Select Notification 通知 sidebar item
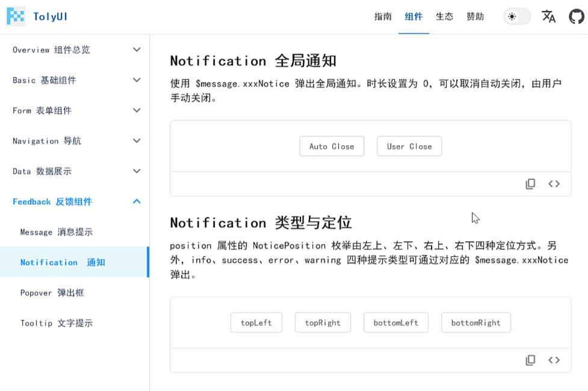Screen dimensions: 588x391 75,262
